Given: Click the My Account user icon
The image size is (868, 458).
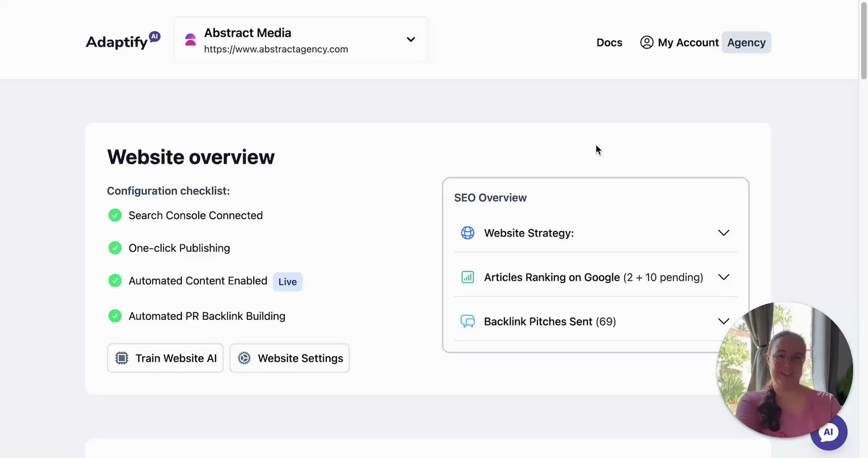Looking at the screenshot, I should tap(647, 43).
